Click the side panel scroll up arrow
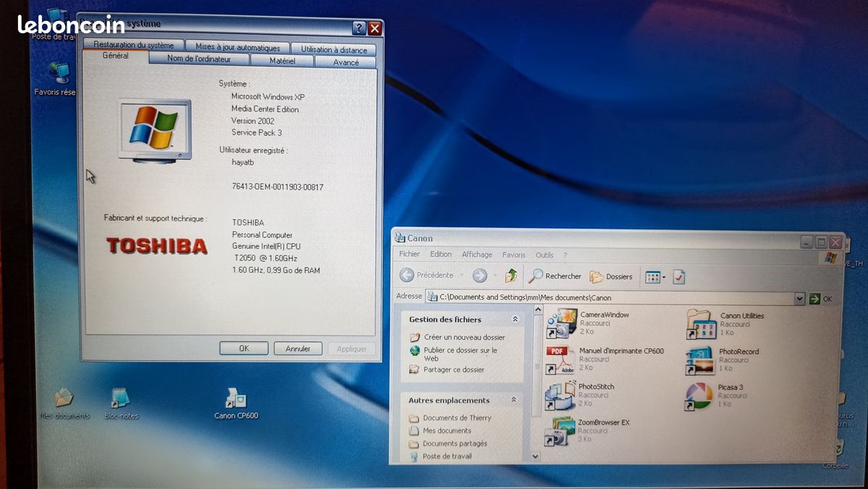This screenshot has width=868, height=489. click(x=537, y=310)
